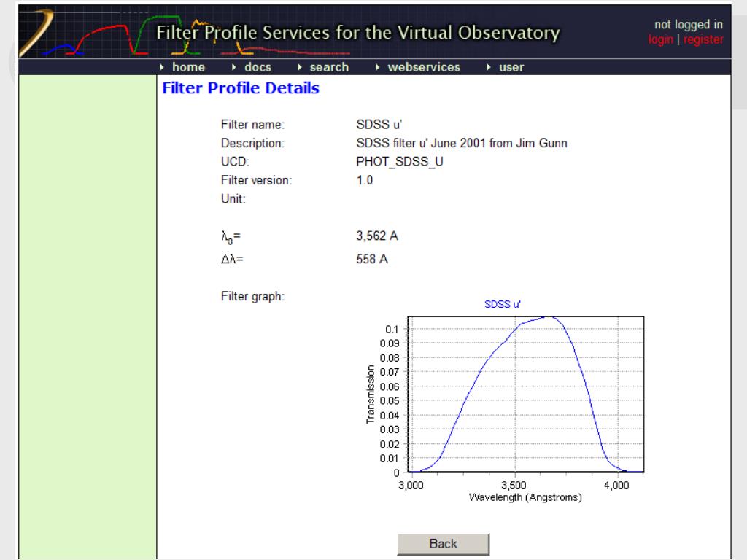
Task: Click the register link
Action: coord(703,39)
